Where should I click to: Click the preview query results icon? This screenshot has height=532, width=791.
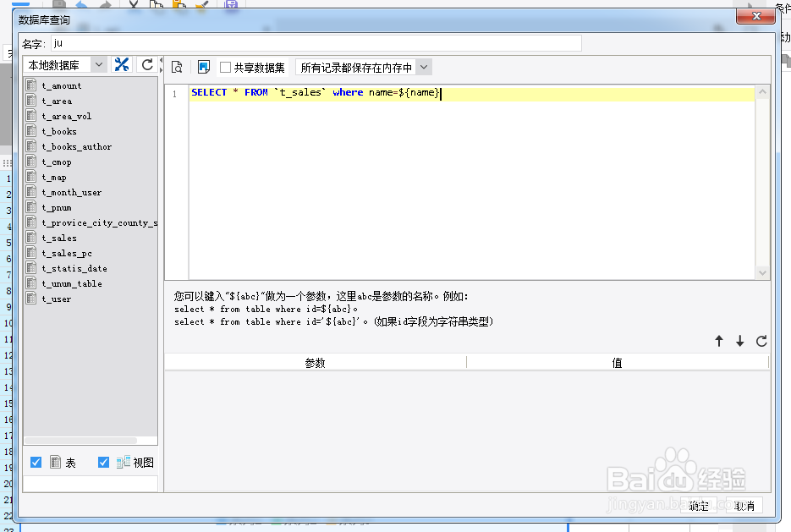(178, 66)
